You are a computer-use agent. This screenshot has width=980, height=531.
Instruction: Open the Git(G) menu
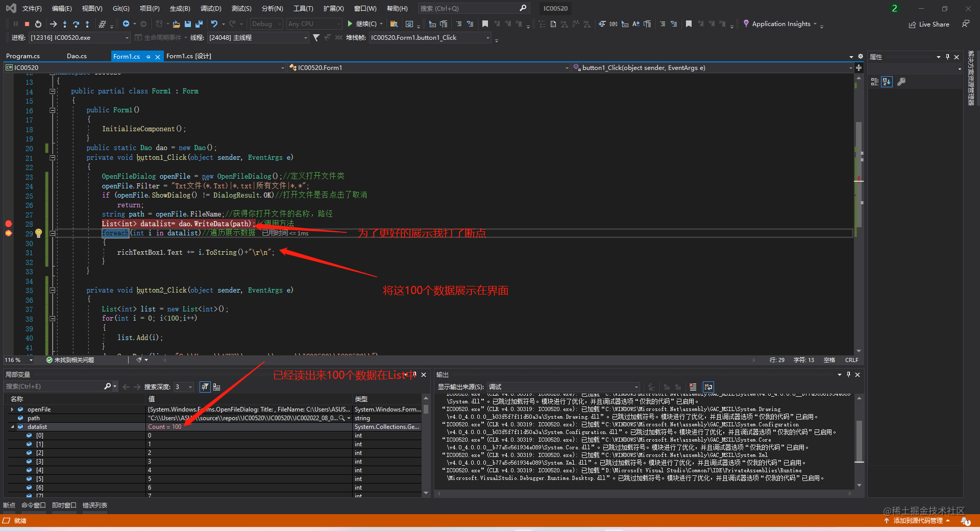pyautogui.click(x=121, y=9)
